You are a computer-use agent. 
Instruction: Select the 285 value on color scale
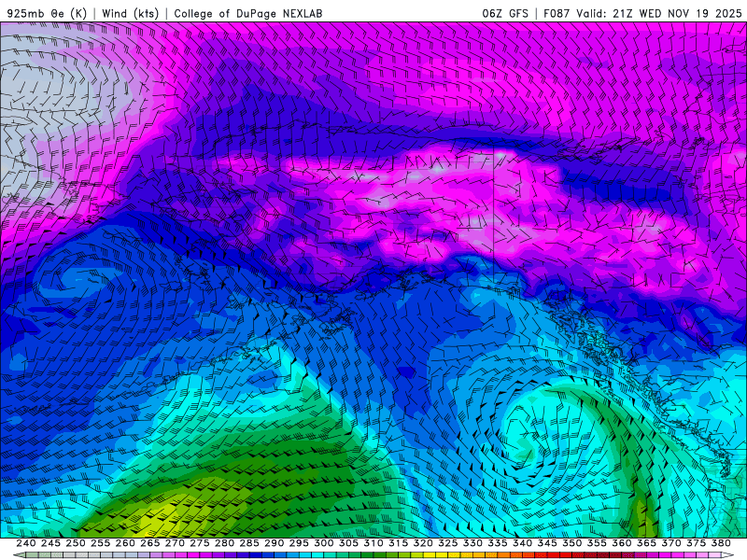coord(249,543)
